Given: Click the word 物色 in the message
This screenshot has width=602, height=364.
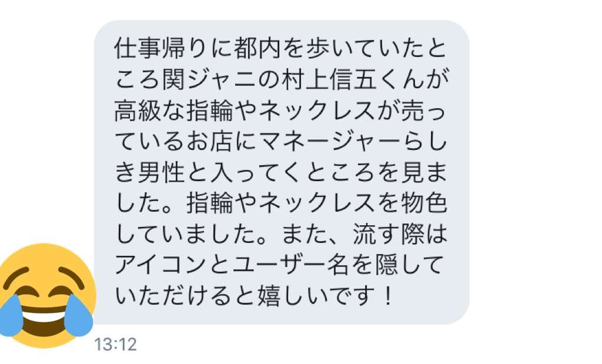Looking at the screenshot, I should [423, 203].
